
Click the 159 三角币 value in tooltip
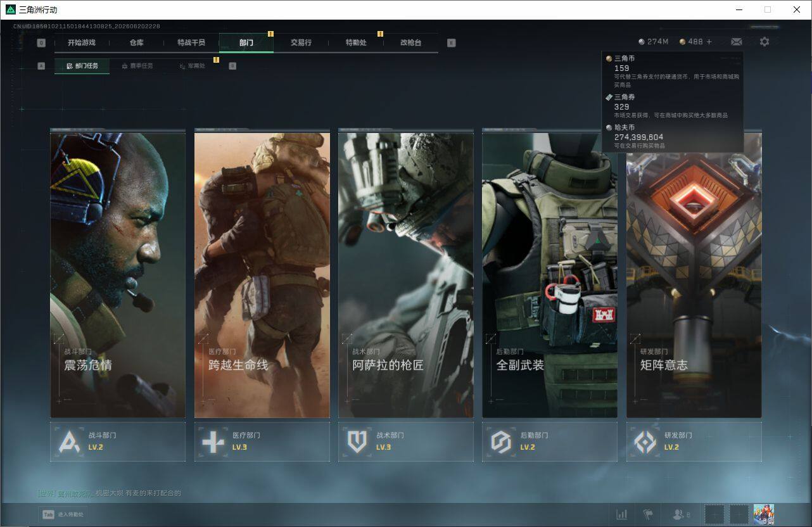coord(621,68)
